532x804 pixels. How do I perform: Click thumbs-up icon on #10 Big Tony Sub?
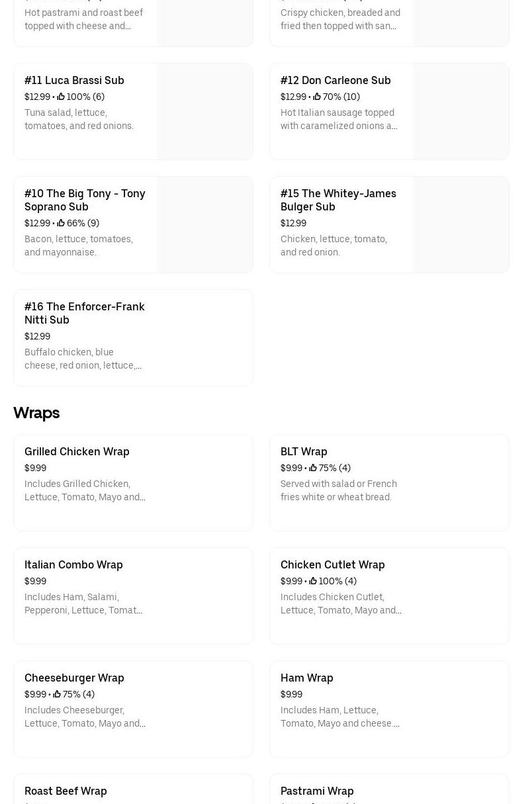coord(61,223)
